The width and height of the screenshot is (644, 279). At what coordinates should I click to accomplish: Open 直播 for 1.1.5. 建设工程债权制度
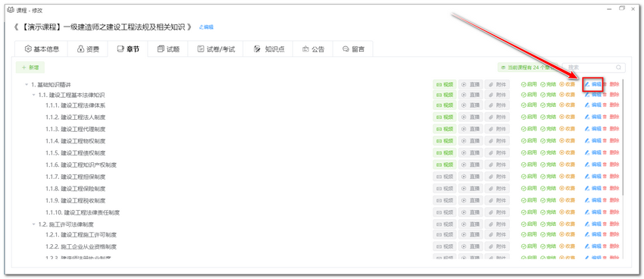click(470, 153)
